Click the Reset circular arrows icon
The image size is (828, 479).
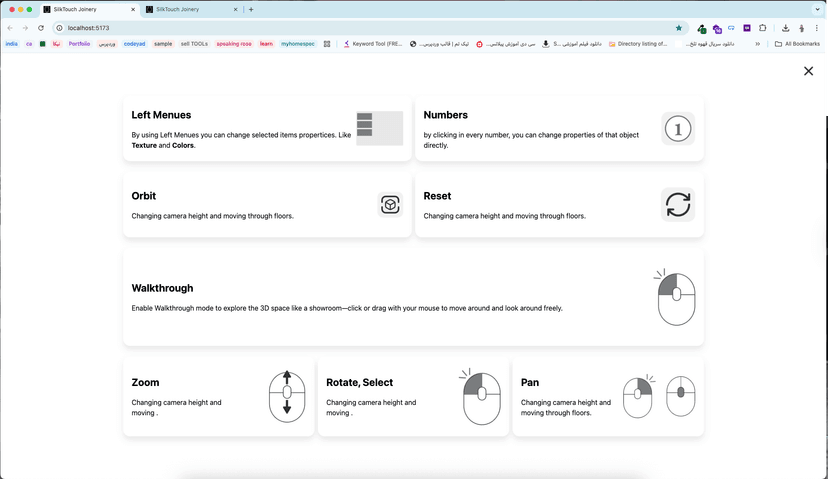pyautogui.click(x=678, y=204)
